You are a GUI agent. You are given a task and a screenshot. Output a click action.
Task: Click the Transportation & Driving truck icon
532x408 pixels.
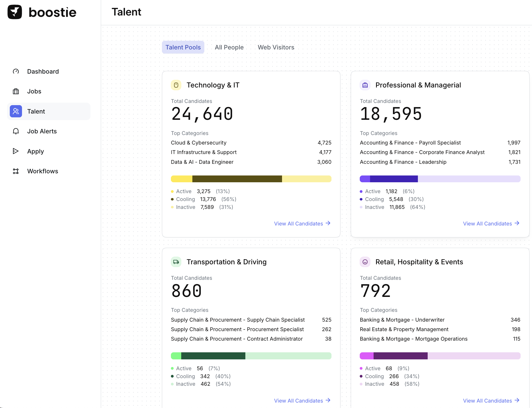click(x=176, y=262)
